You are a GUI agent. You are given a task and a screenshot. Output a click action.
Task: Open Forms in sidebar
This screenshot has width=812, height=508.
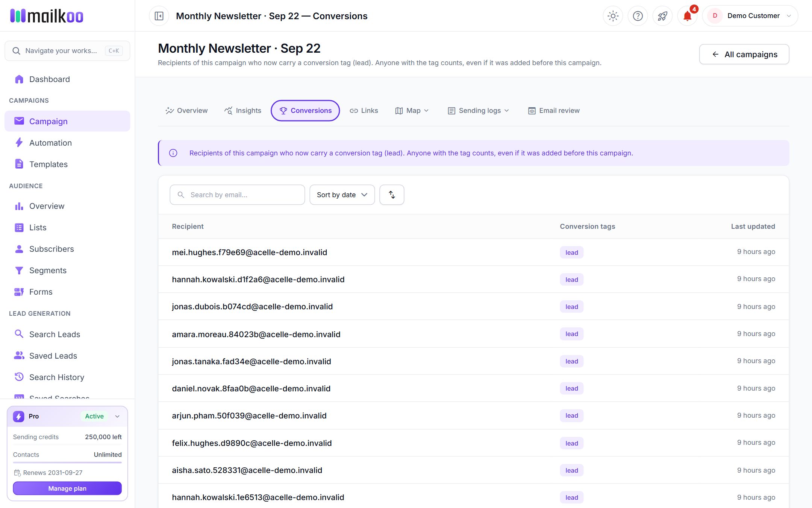(67, 292)
